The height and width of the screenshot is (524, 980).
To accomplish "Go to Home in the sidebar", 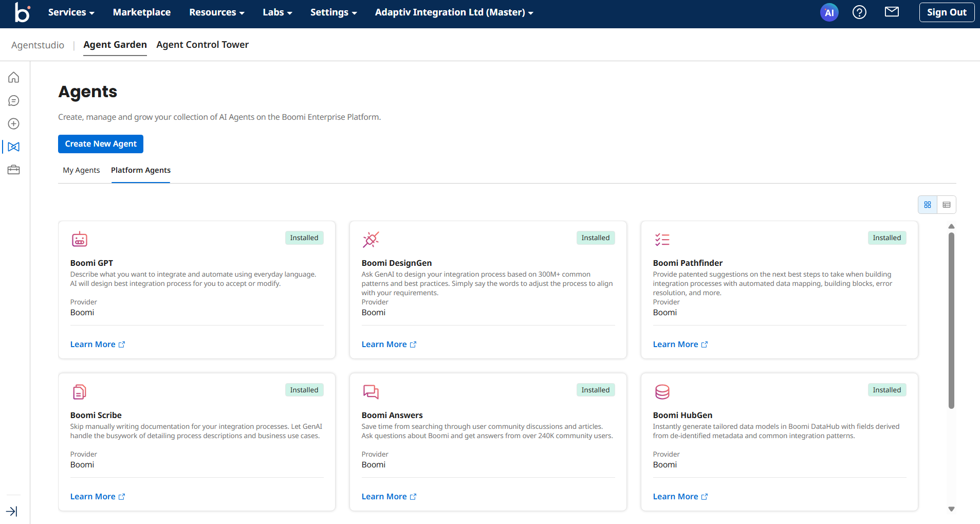I will [x=14, y=78].
